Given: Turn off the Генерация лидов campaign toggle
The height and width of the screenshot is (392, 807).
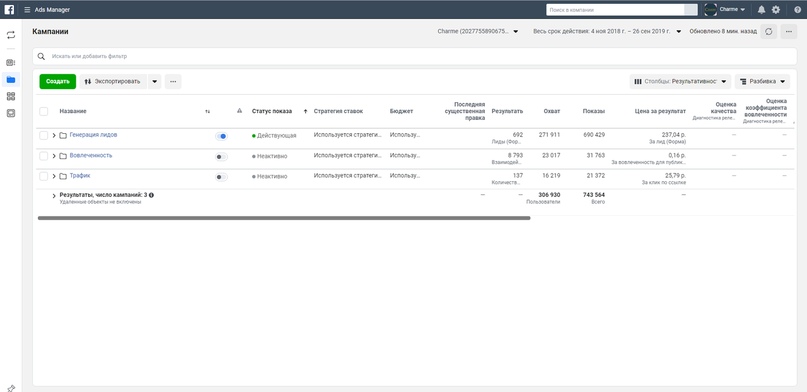Looking at the screenshot, I should point(221,136).
